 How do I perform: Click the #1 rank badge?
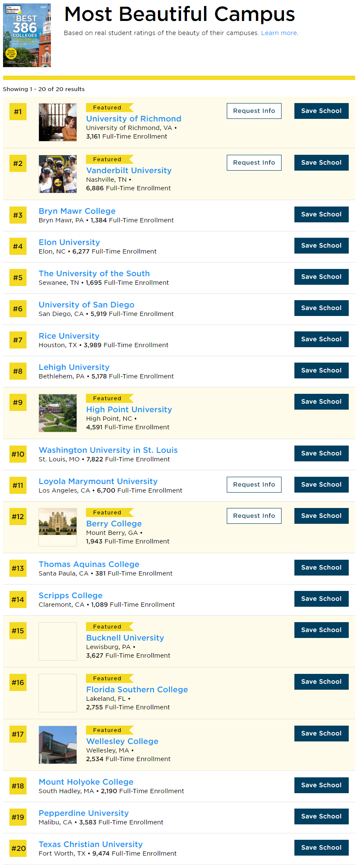coord(18,112)
